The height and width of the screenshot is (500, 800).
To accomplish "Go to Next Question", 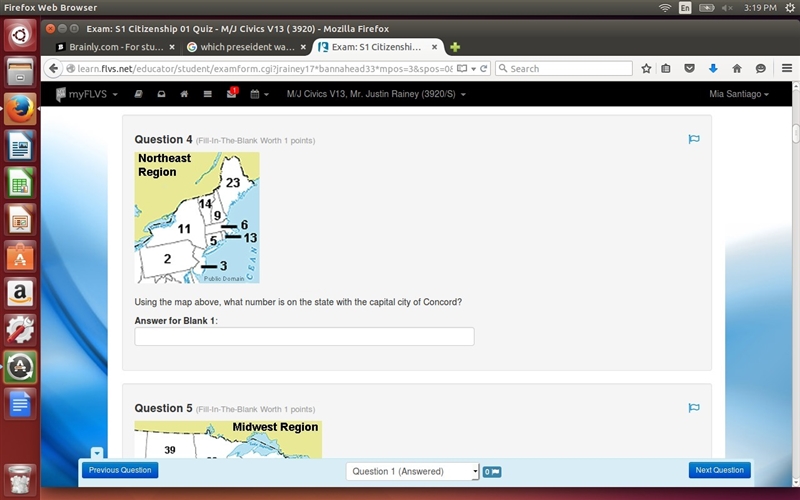I will pos(719,470).
